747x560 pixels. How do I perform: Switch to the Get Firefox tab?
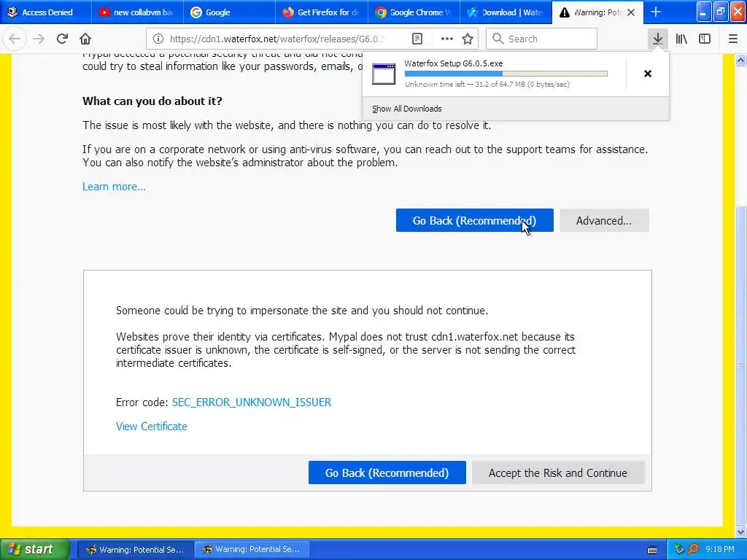point(321,12)
